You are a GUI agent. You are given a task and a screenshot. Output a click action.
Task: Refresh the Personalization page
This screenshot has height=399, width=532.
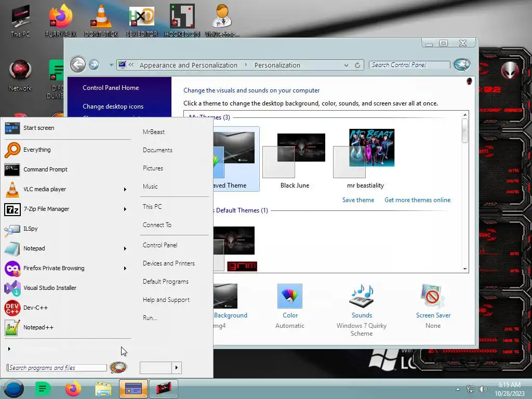click(x=357, y=65)
